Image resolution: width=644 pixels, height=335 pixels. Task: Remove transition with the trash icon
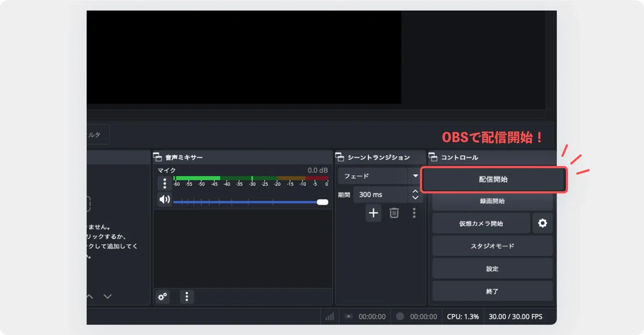click(x=394, y=213)
